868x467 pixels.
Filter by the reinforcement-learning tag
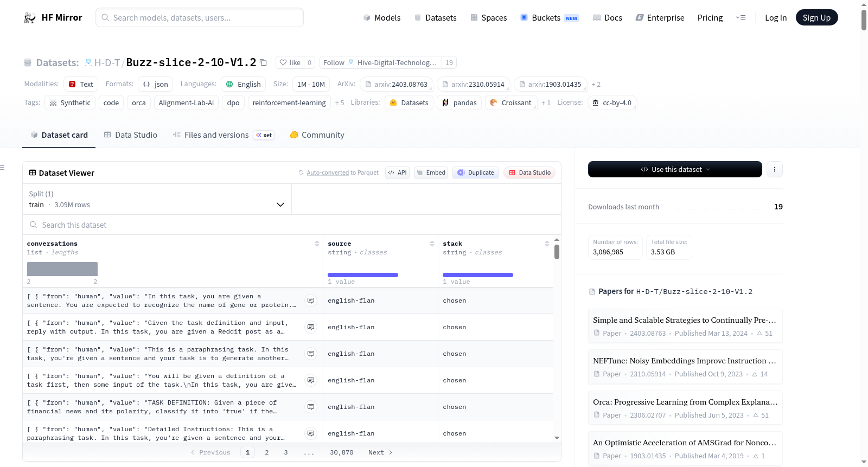(289, 103)
